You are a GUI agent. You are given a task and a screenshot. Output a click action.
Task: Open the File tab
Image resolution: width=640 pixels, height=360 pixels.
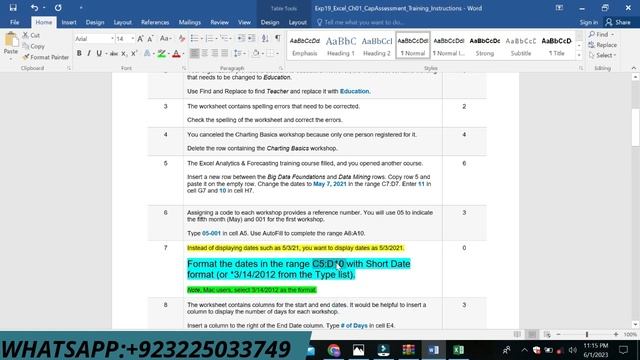[14, 22]
